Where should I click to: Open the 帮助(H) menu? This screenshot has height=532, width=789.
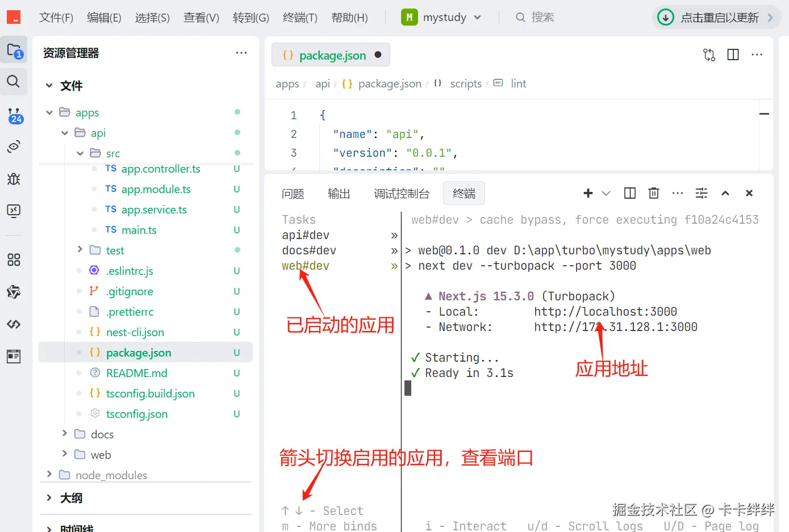349,18
